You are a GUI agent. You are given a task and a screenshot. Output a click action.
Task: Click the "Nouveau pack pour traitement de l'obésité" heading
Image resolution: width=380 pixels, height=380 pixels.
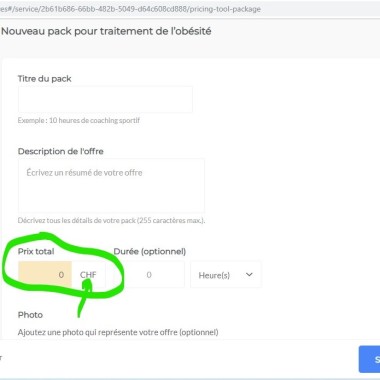[106, 31]
